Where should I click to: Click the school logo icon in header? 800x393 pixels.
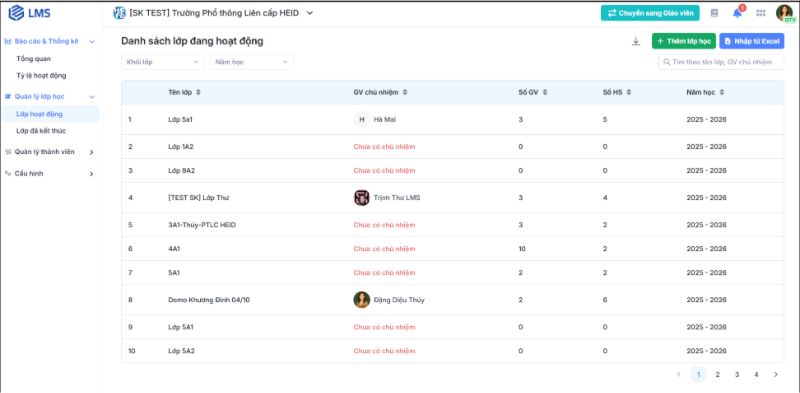pyautogui.click(x=119, y=13)
